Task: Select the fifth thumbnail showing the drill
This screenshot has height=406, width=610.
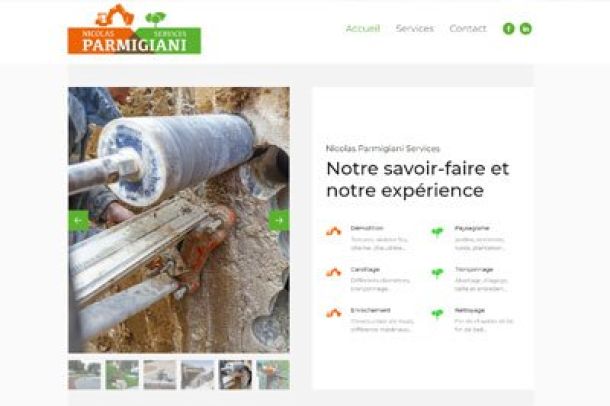Action: 235,375
